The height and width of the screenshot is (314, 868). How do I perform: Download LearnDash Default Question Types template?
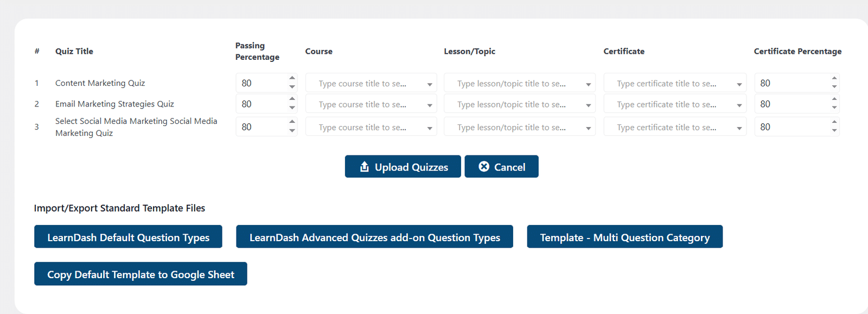pyautogui.click(x=128, y=237)
